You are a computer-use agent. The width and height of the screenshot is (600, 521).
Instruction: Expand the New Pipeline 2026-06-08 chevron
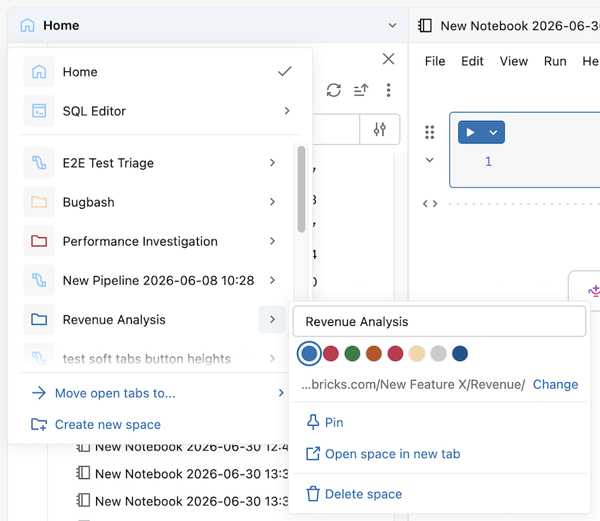click(272, 280)
